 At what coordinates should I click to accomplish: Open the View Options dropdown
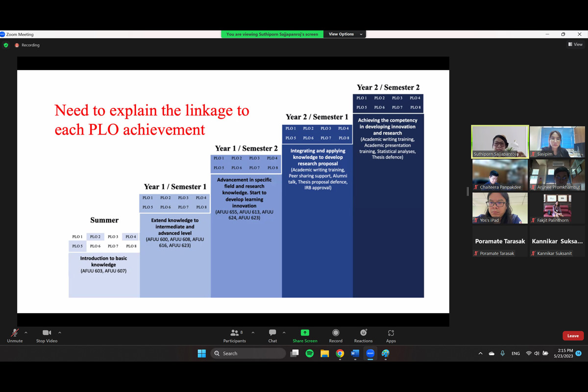tap(345, 34)
